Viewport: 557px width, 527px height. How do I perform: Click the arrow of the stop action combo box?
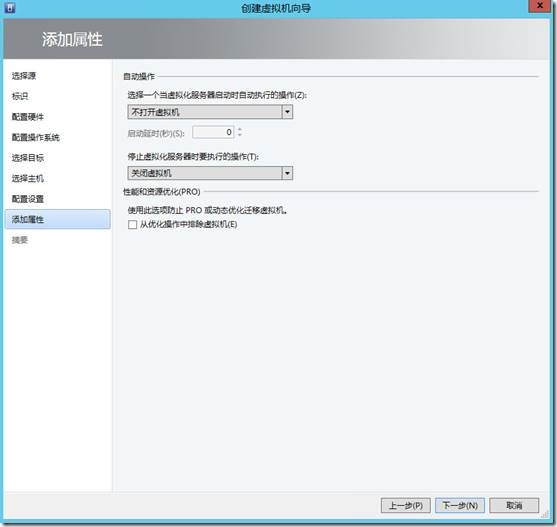point(287,173)
